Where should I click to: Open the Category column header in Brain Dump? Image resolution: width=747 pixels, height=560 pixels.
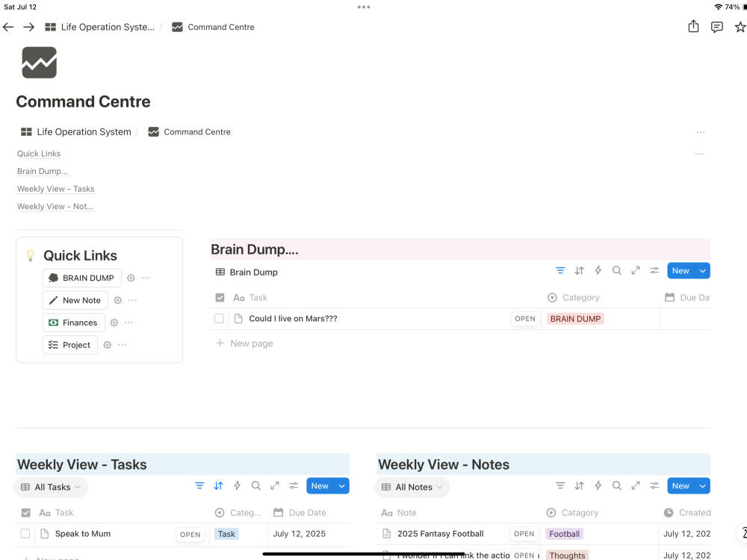574,298
